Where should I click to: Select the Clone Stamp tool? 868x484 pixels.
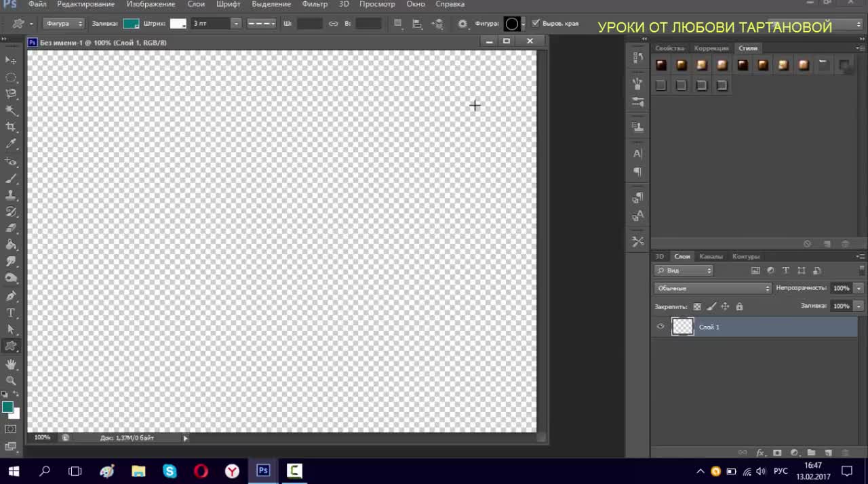click(11, 195)
